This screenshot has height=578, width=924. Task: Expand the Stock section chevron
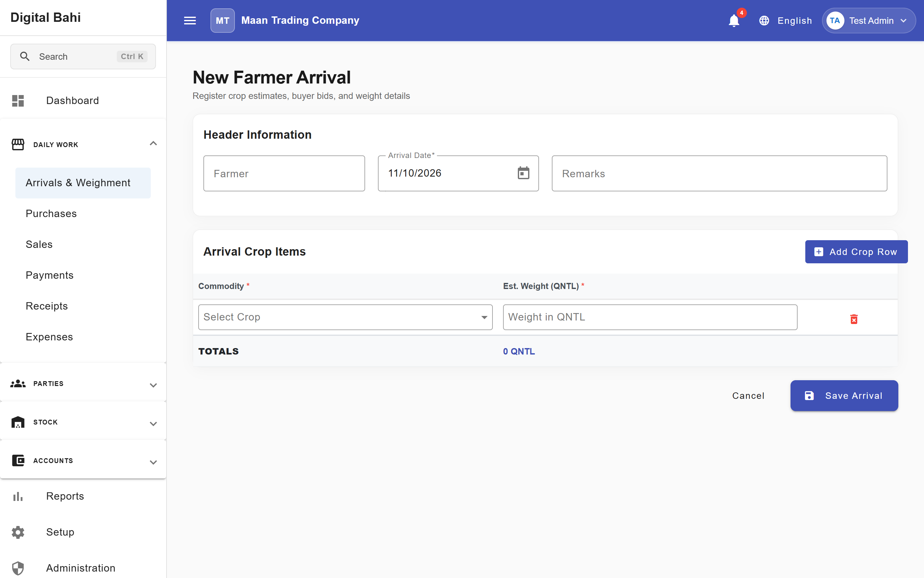click(153, 424)
